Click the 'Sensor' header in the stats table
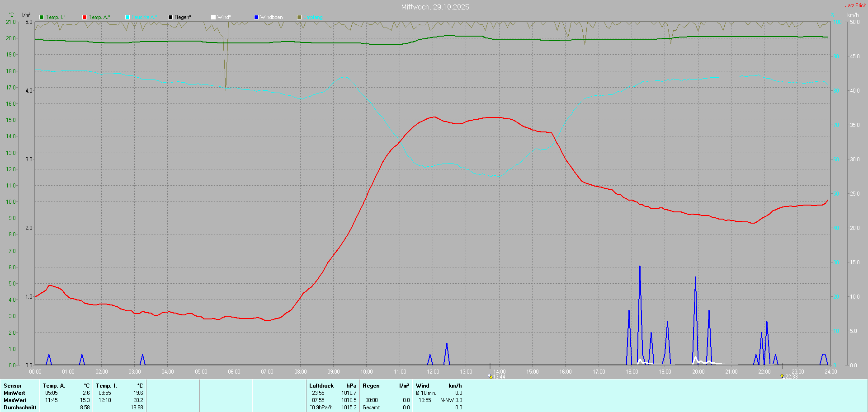This screenshot has height=412, width=868. tap(13, 386)
